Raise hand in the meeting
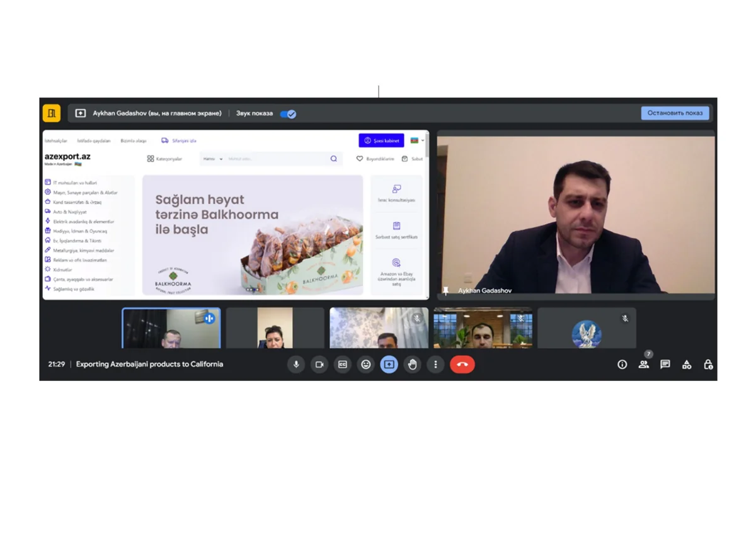Viewport: 756px width, 534px height. pyautogui.click(x=413, y=365)
